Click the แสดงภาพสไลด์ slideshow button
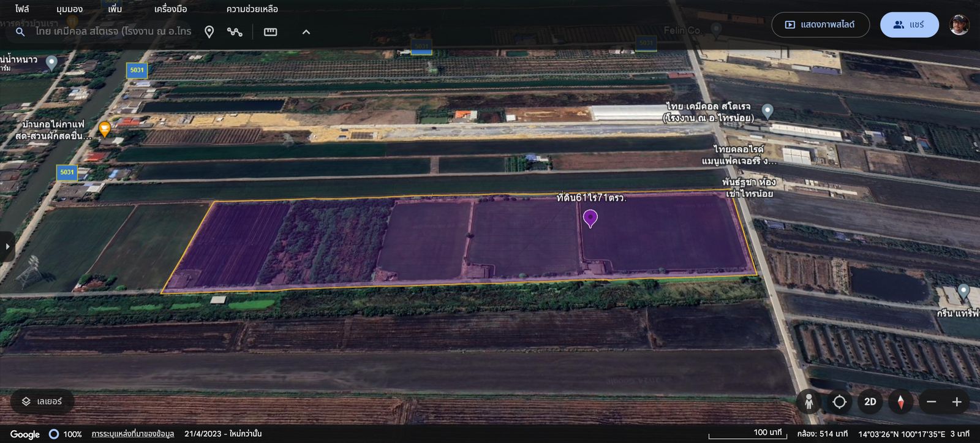This screenshot has width=980, height=443. pos(820,25)
